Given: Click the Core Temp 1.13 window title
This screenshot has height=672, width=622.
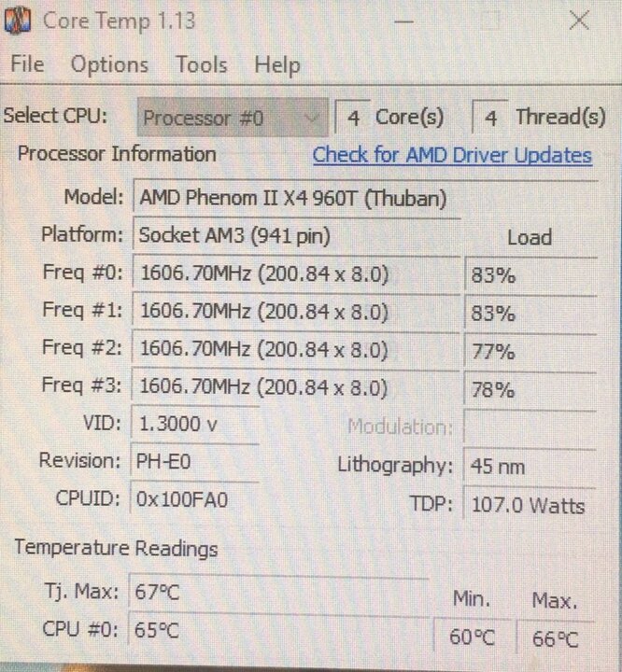Looking at the screenshot, I should [x=120, y=21].
